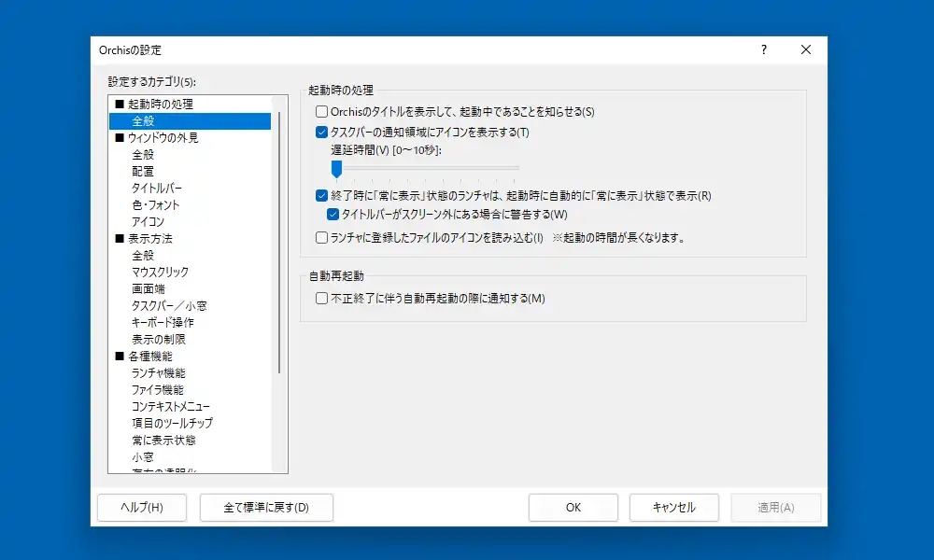Click the キャンセル button
Screen dimensions: 934x560
tap(674, 508)
